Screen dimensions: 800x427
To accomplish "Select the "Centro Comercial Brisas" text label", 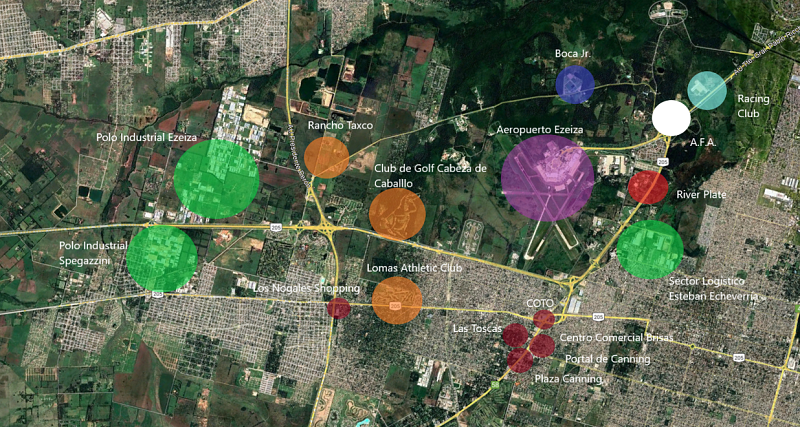I will (614, 339).
